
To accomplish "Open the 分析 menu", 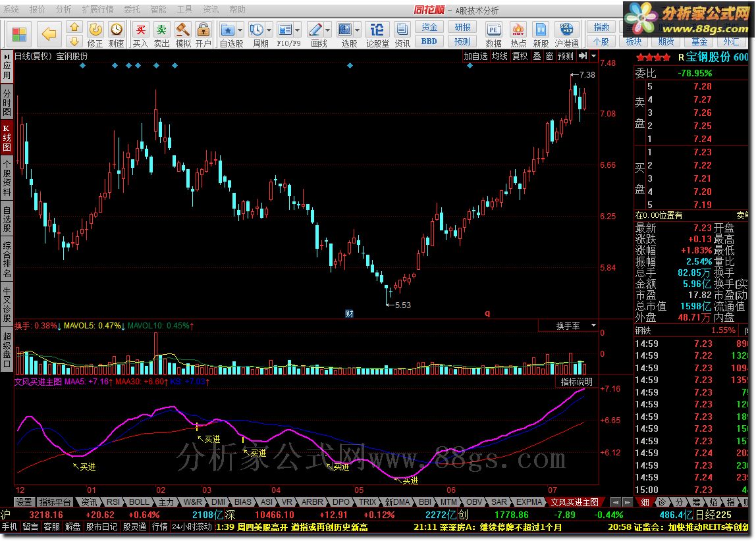I will point(63,10).
